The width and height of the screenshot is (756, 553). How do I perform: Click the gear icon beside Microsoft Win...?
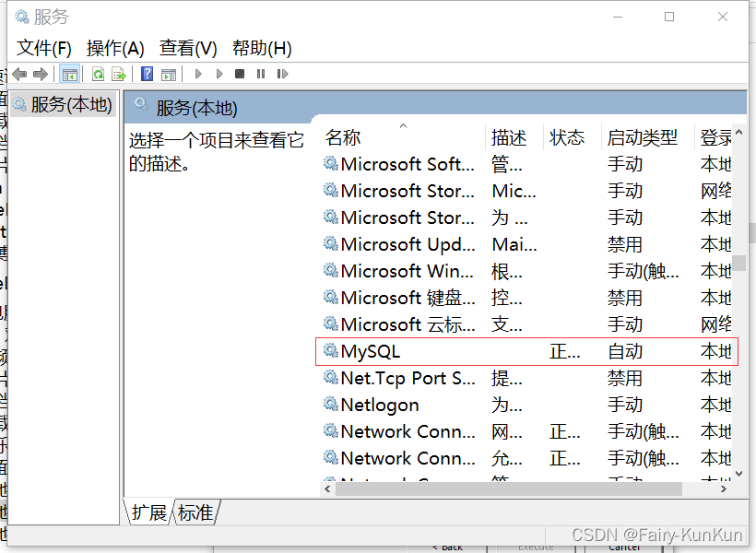tap(331, 269)
